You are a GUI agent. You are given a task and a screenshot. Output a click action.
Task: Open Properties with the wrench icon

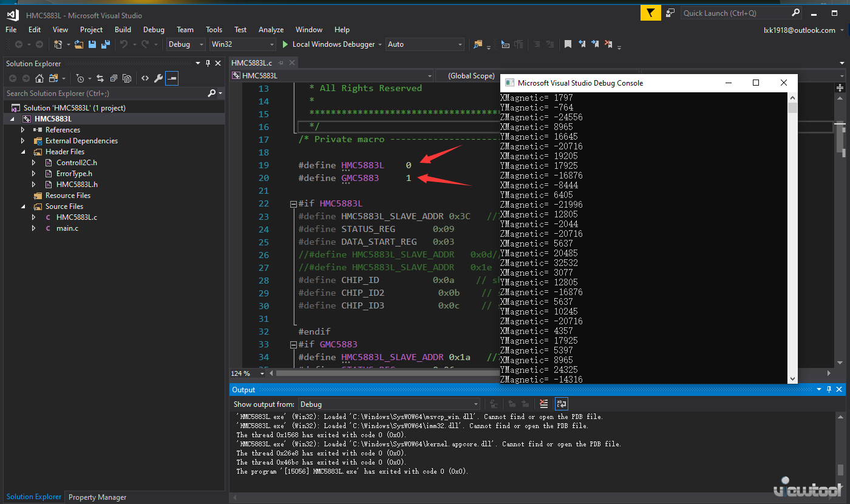tap(158, 78)
